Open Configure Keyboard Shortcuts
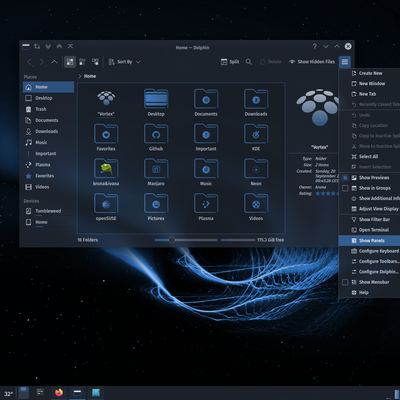 click(369, 251)
